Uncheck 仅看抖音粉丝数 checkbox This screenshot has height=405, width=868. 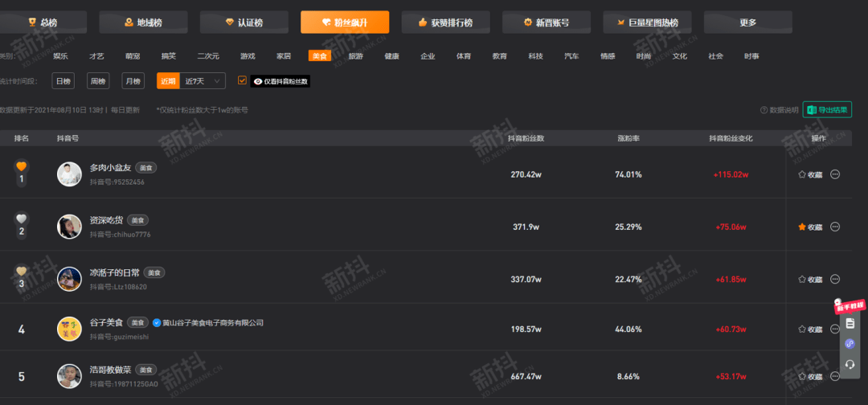click(242, 80)
